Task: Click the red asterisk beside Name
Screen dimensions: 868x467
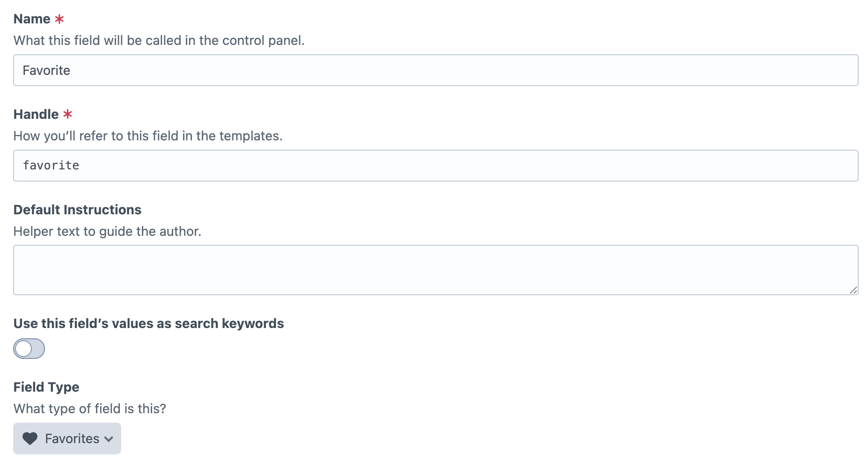Action: point(59,19)
